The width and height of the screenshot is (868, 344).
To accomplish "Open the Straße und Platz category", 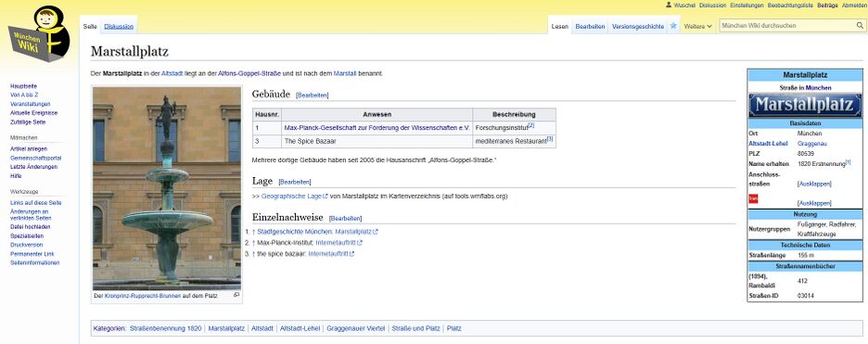I will click(415, 328).
